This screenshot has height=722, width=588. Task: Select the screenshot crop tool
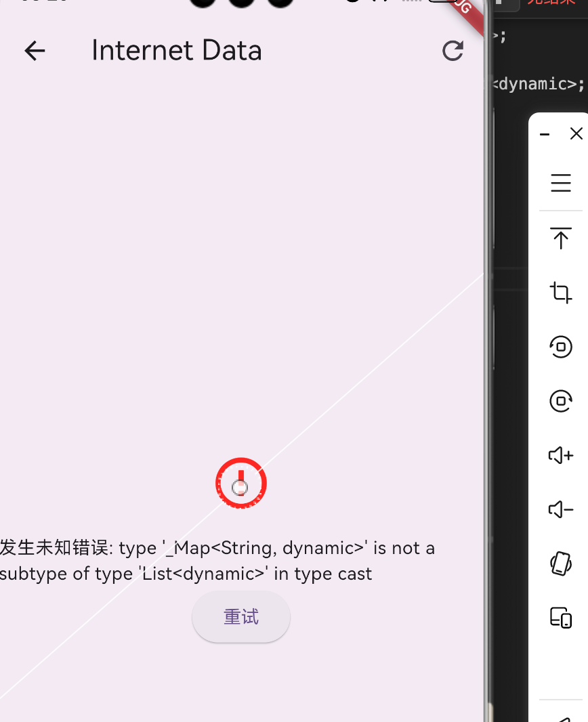click(x=560, y=293)
